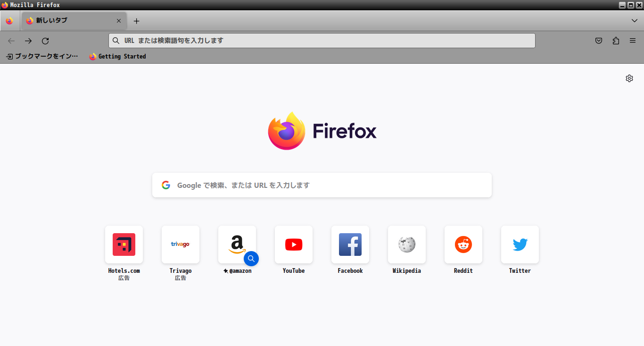Open Firefox View pinned tab icon

click(x=9, y=21)
